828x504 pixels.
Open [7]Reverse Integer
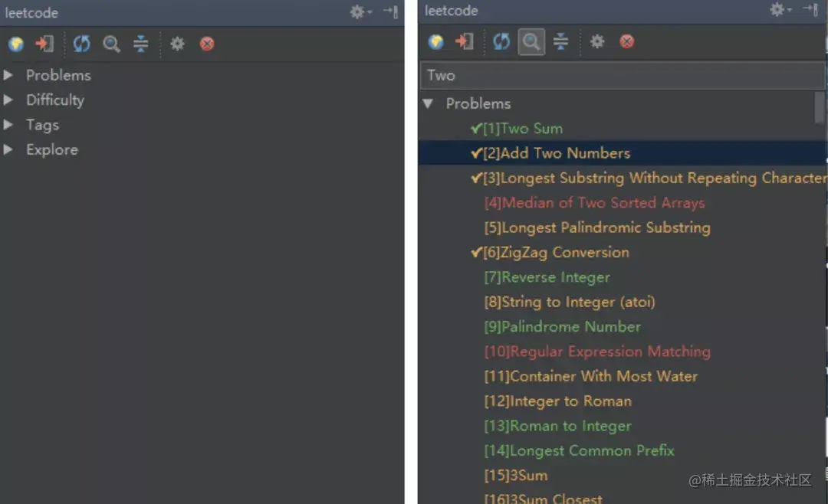click(547, 277)
